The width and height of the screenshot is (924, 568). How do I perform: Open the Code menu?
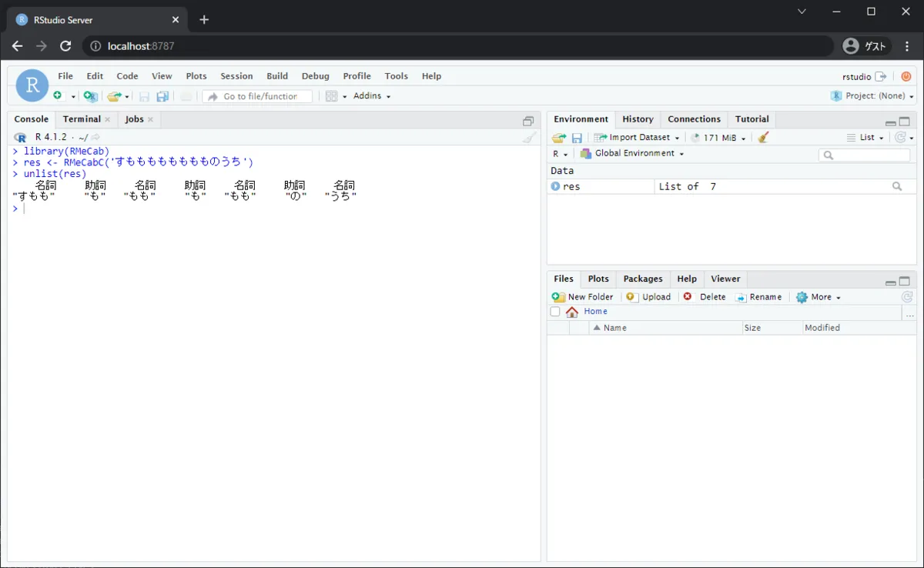click(x=127, y=76)
